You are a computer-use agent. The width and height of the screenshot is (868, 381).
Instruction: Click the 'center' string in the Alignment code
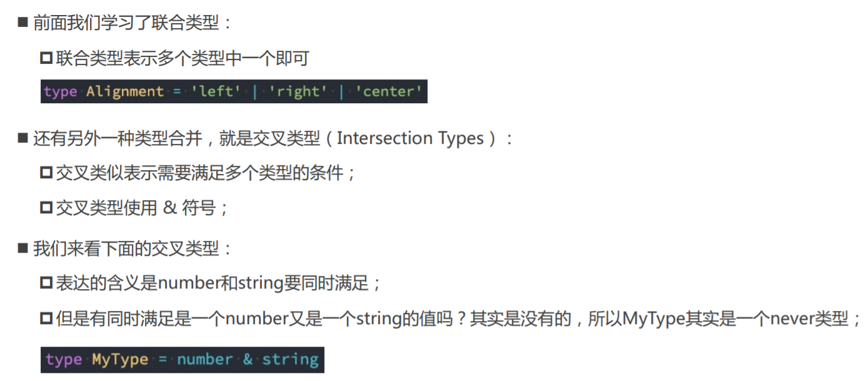click(x=389, y=91)
